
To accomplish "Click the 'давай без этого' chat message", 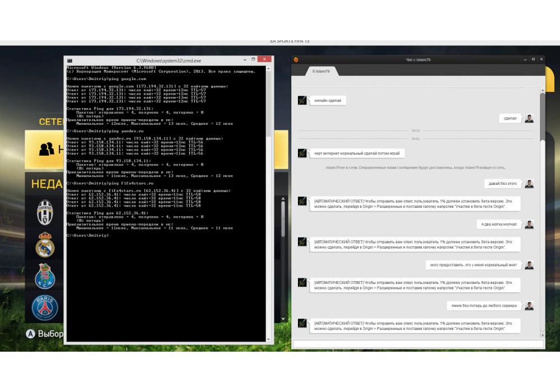I will [x=502, y=184].
